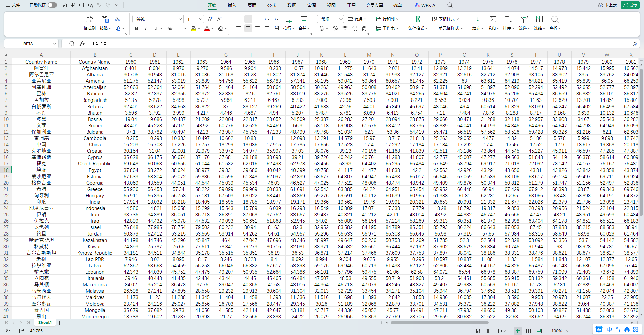Toggle the auto-save (自动保存) switch
Screen dimensions: 644x335
point(52,5)
